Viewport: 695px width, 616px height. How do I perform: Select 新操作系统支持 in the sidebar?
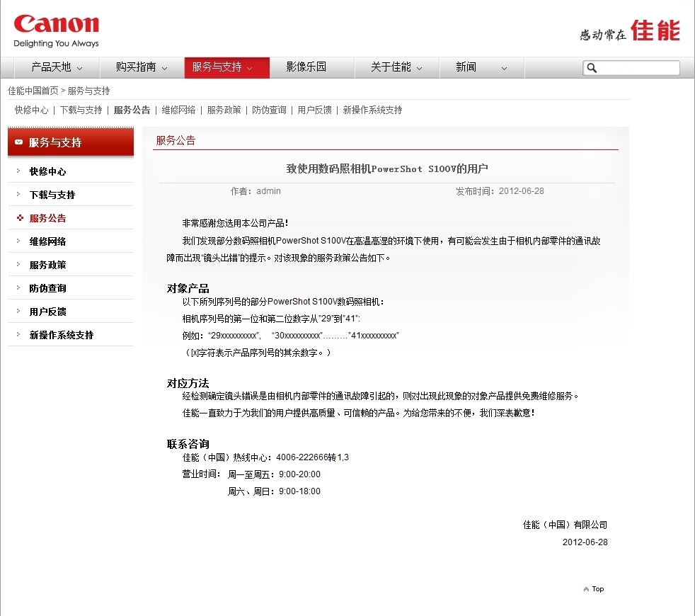62,335
